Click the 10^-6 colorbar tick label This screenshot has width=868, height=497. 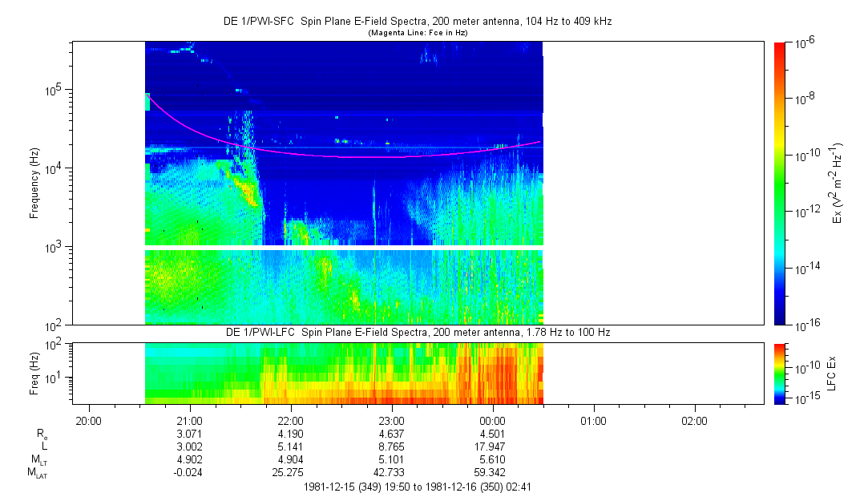point(805,42)
